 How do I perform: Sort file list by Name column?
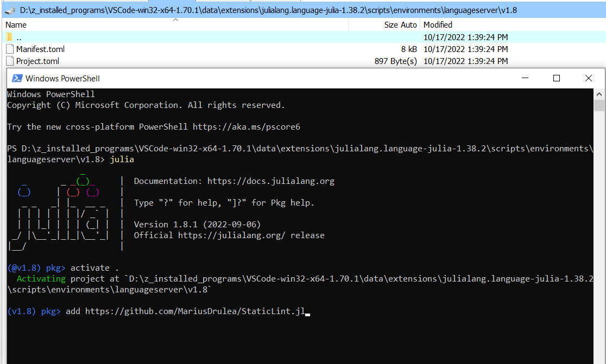(x=16, y=25)
